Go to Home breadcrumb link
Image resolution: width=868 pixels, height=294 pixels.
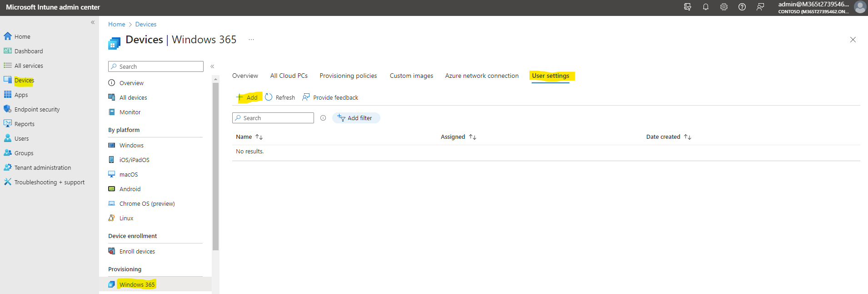[x=117, y=24]
